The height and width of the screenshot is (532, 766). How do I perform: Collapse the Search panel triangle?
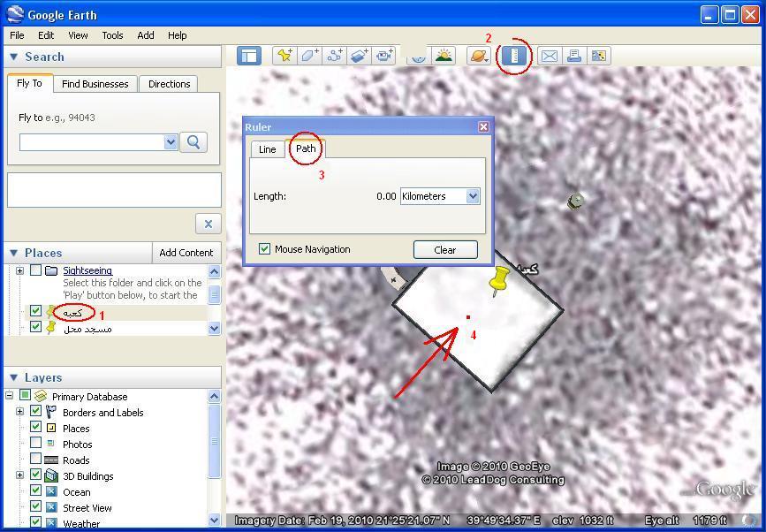pos(13,57)
